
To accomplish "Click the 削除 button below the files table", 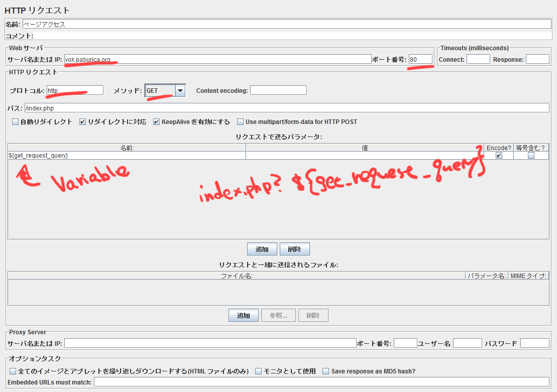I will click(x=313, y=315).
